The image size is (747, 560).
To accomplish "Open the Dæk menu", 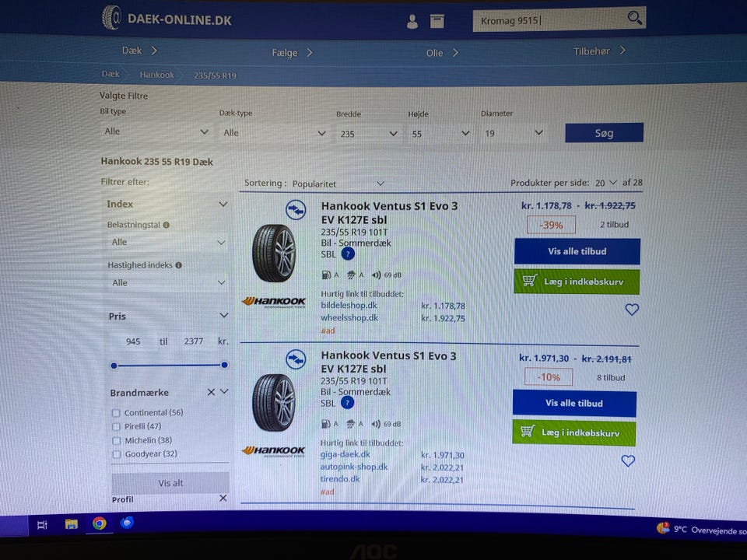I will (x=139, y=51).
